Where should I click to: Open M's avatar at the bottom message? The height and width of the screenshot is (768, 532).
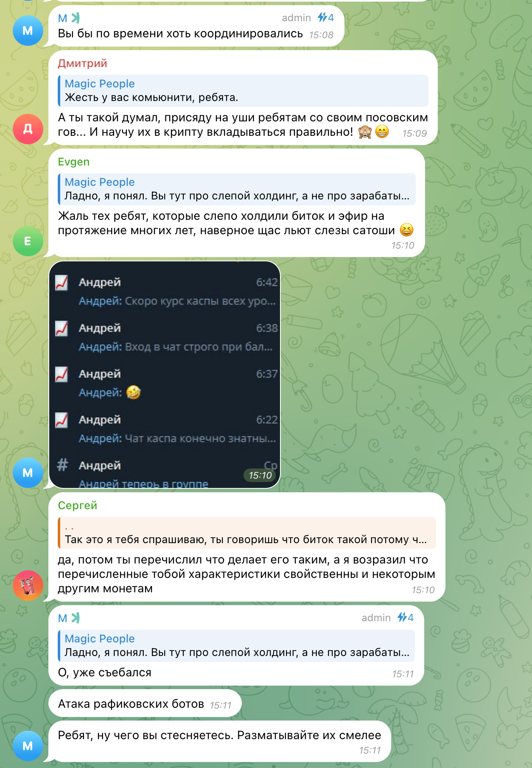28,746
